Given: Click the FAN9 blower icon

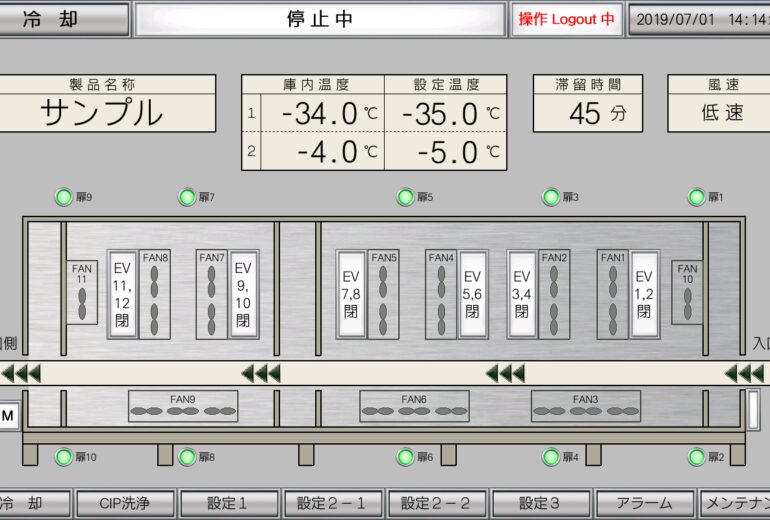Looking at the screenshot, I should [183, 406].
